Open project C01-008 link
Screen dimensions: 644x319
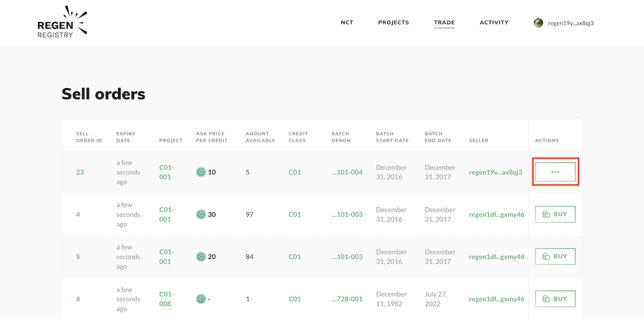click(x=166, y=299)
